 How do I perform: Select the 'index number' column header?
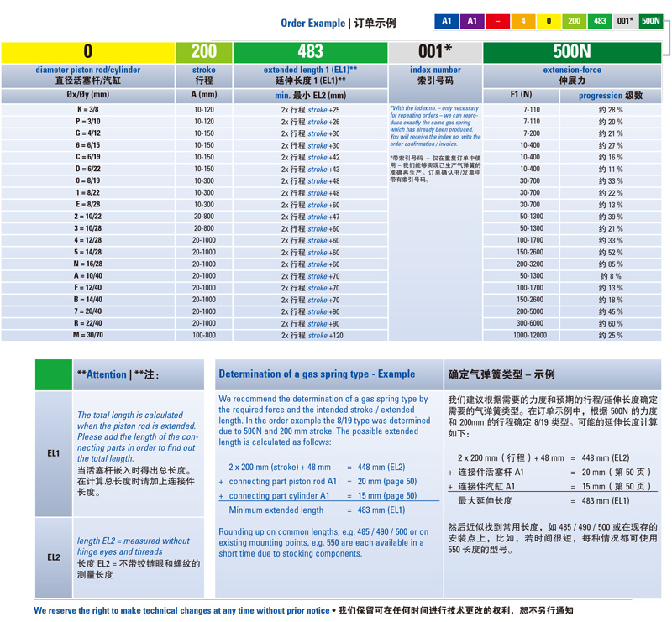435,76
